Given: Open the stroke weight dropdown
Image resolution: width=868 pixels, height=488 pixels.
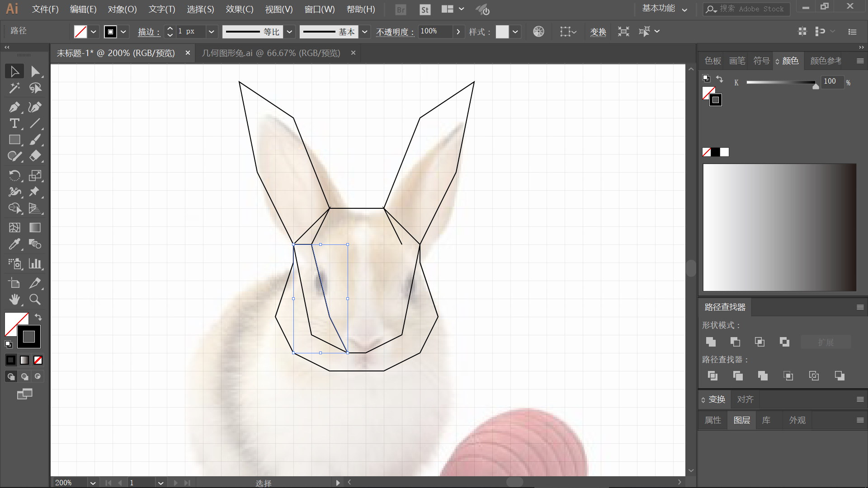Looking at the screenshot, I should pos(211,32).
